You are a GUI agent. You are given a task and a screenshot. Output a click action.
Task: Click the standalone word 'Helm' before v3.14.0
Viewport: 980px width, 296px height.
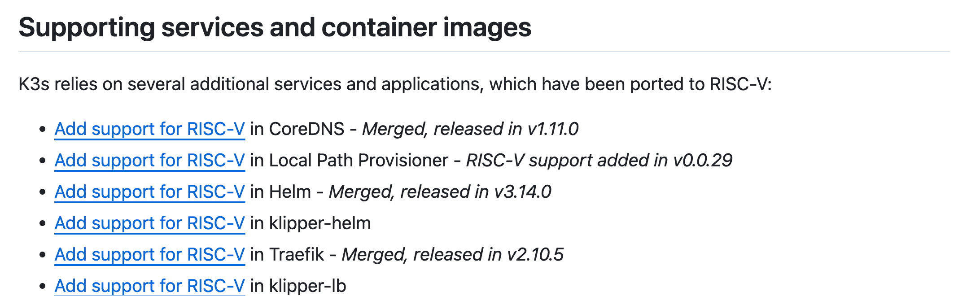290,192
